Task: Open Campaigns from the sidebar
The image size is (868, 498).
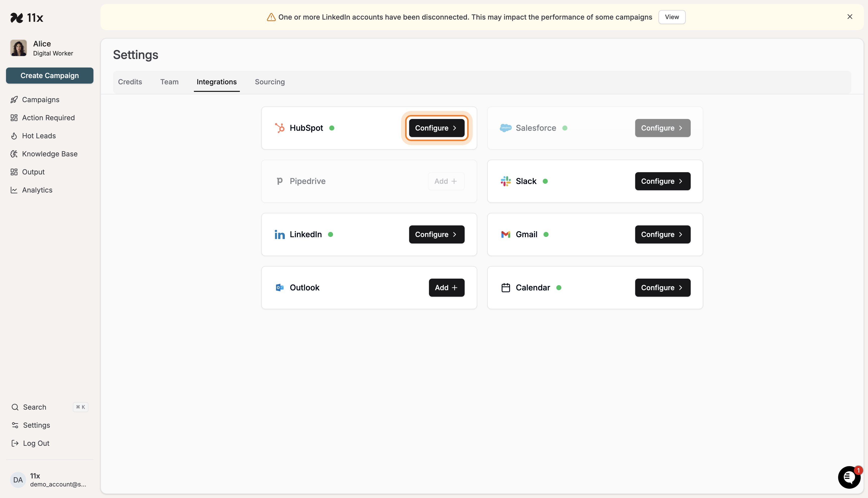Action: [x=40, y=100]
